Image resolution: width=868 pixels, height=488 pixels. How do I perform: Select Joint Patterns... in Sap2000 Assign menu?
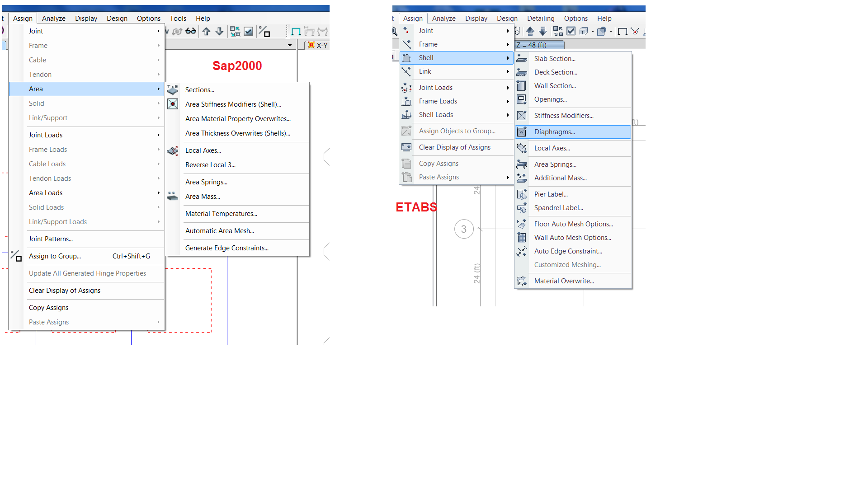tap(51, 239)
